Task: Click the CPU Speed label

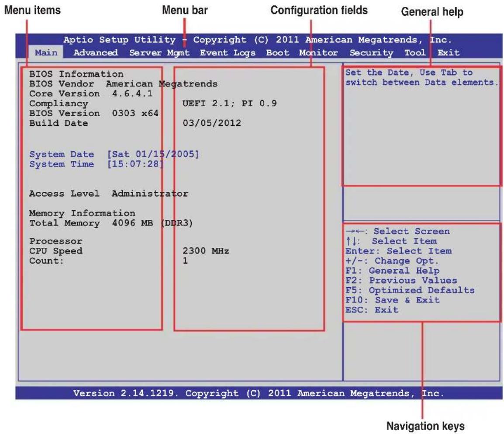Action: click(x=55, y=251)
